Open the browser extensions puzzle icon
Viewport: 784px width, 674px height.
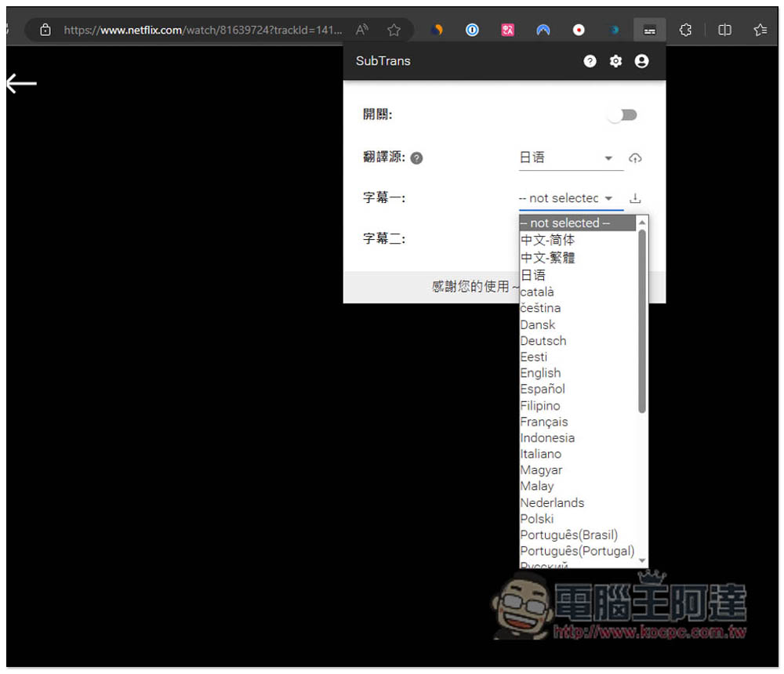[x=685, y=31]
